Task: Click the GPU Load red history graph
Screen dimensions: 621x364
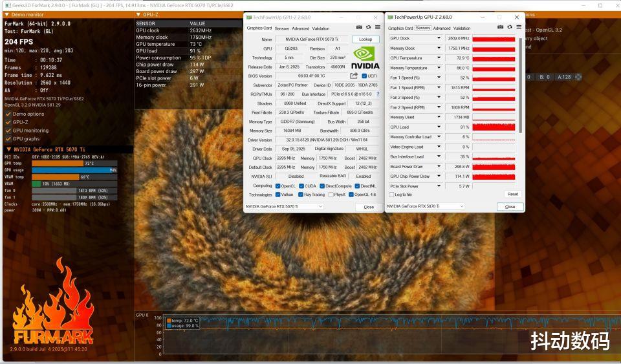Action: pos(494,127)
